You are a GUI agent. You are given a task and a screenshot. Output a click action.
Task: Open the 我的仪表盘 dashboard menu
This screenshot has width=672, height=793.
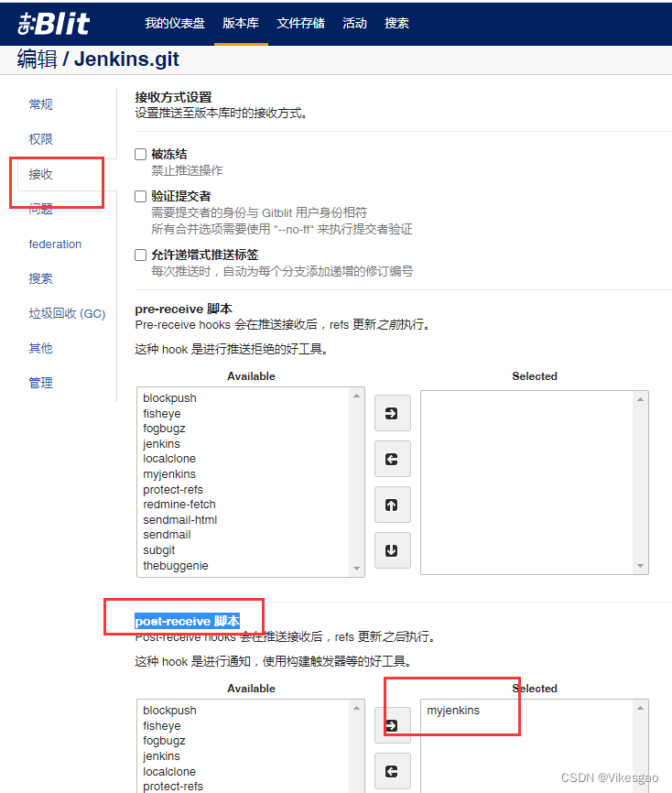(175, 23)
